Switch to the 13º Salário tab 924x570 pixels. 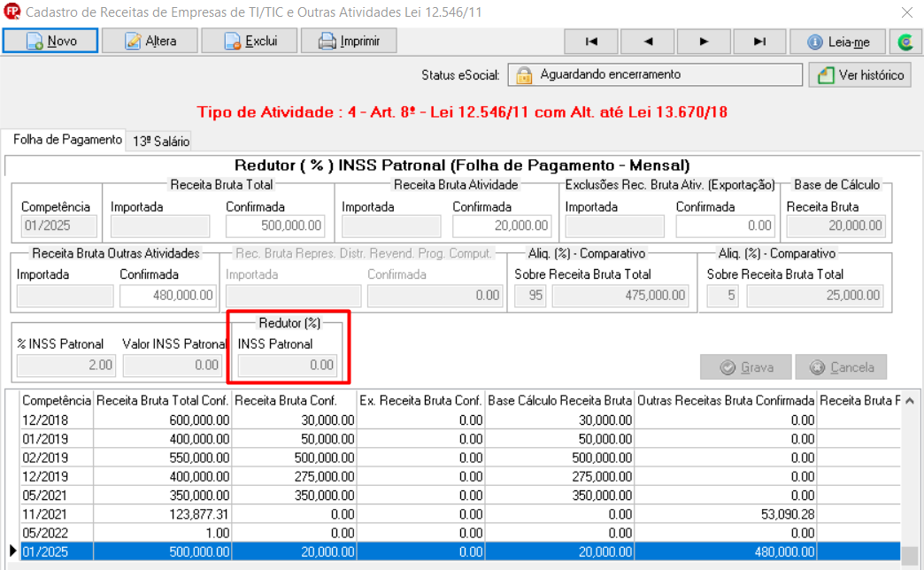tap(160, 142)
